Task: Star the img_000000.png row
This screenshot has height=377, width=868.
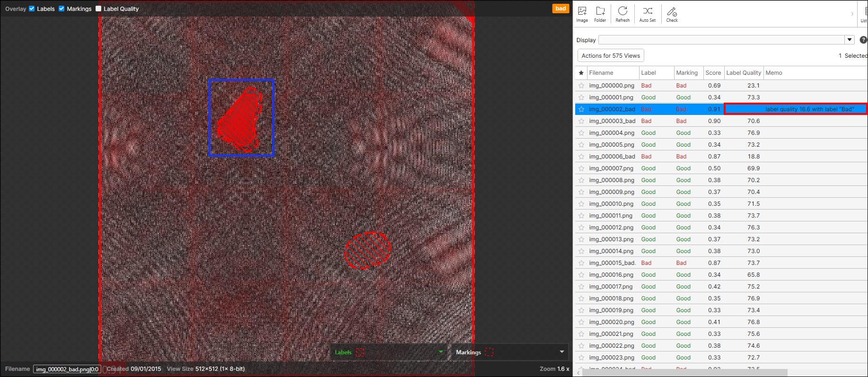Action: pyautogui.click(x=581, y=86)
